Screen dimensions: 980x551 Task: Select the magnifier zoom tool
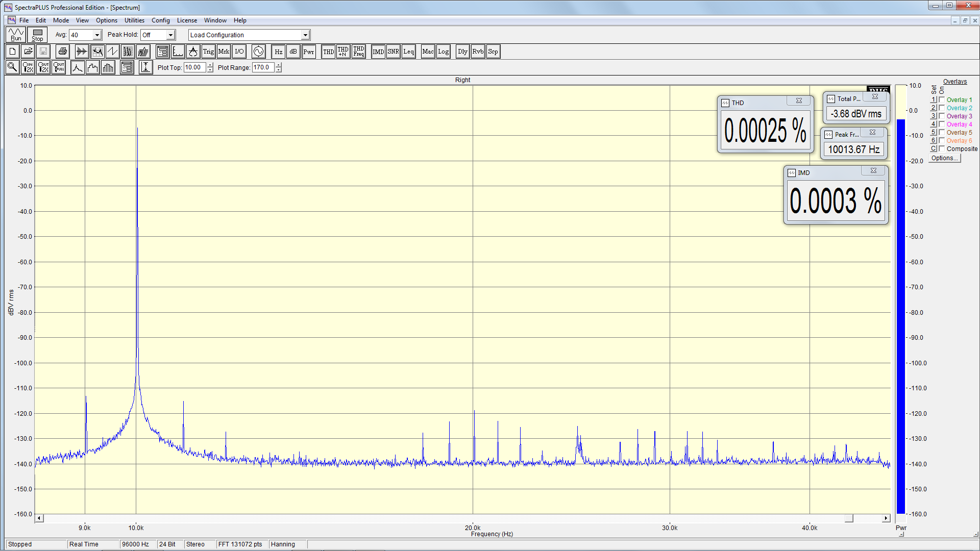coord(13,67)
